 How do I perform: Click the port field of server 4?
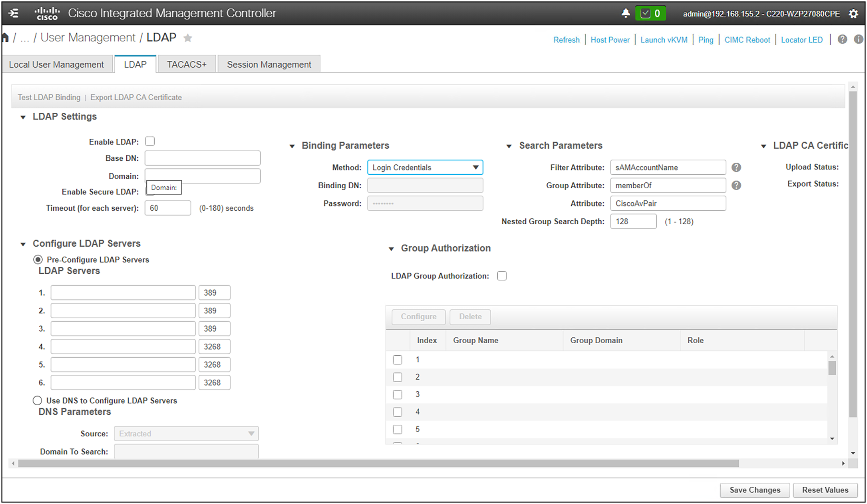(214, 347)
